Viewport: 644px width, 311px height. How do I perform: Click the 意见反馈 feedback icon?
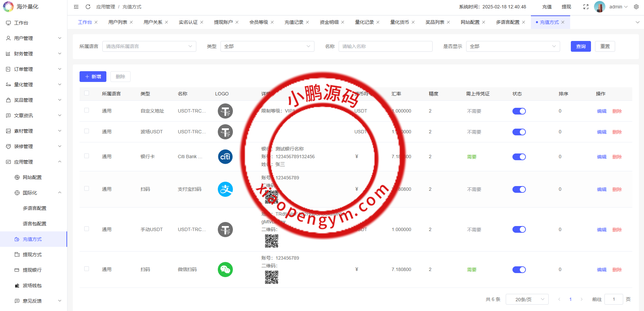[17, 301]
